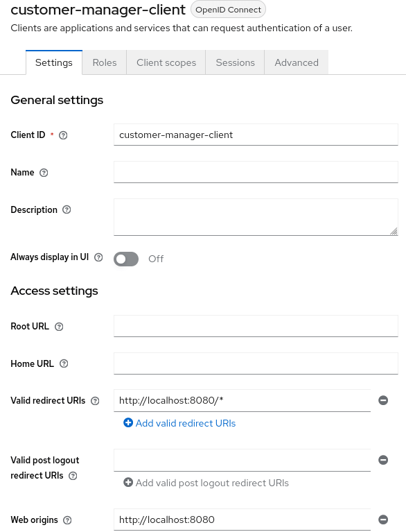
Task: Open Home URL help icon
Action: (x=64, y=363)
